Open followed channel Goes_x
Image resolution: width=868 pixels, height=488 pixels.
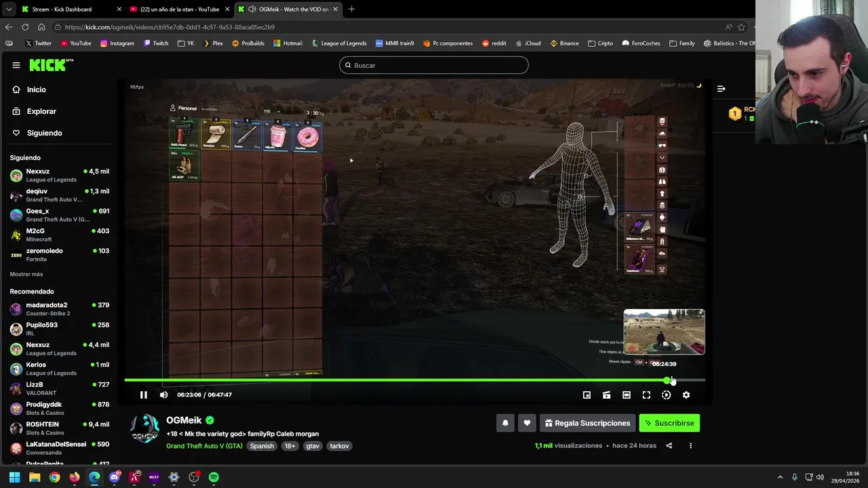(x=60, y=215)
